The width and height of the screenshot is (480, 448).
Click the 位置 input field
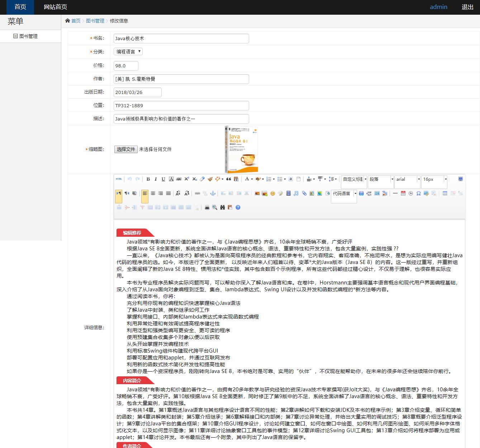pyautogui.click(x=181, y=105)
